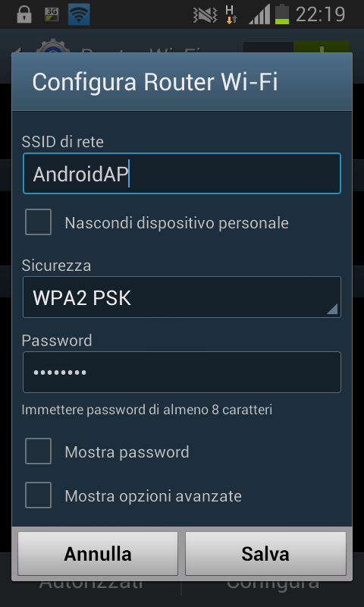Viewport: 364px width, 607px height.
Task: Tap the 3G data icon
Action: (x=52, y=14)
